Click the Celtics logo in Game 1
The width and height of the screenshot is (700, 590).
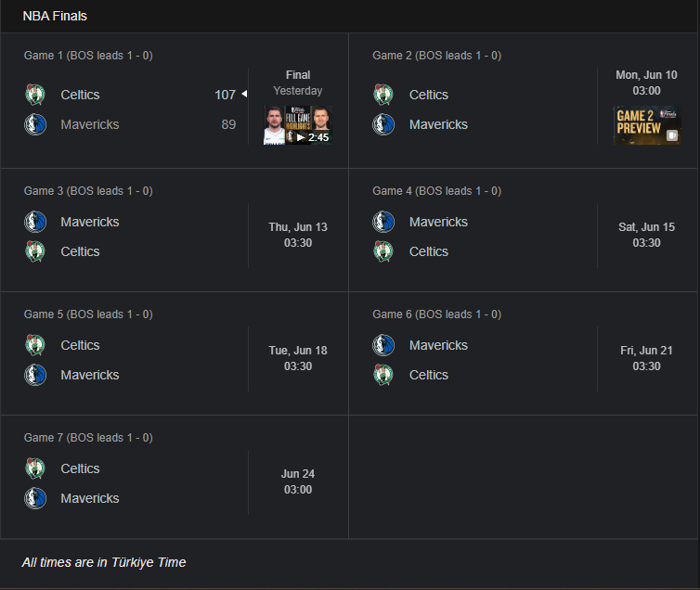point(35,95)
